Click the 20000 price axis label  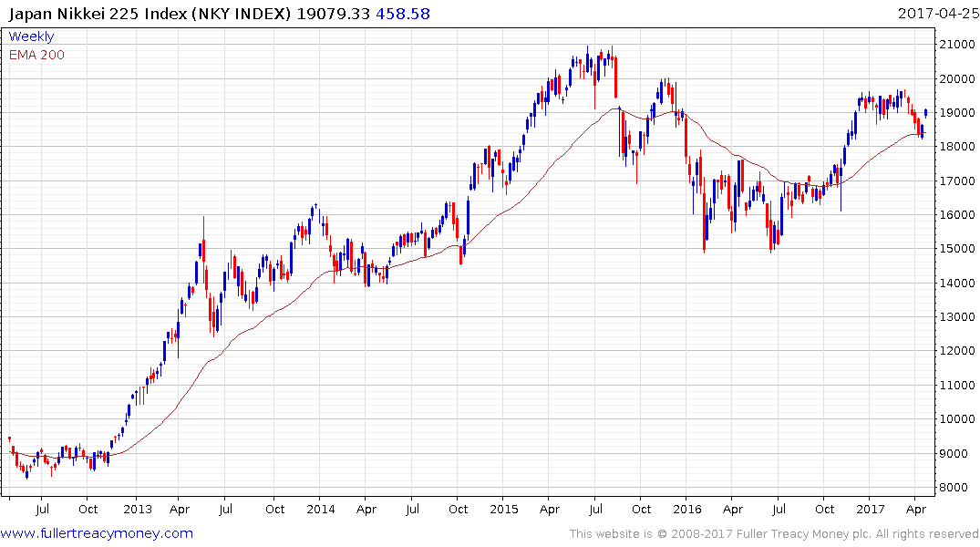click(x=957, y=78)
